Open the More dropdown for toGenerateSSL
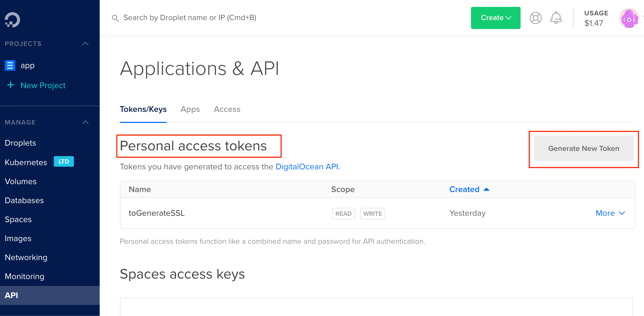Viewport: 644px width, 316px height. [610, 213]
